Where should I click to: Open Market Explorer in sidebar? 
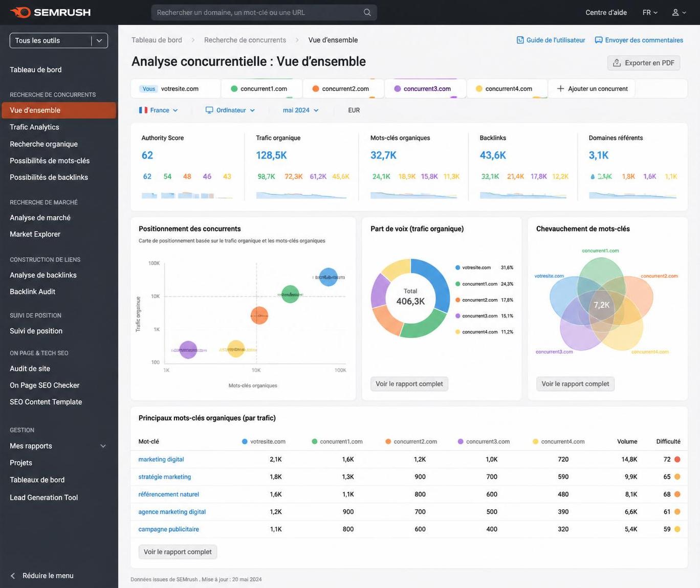coord(35,234)
